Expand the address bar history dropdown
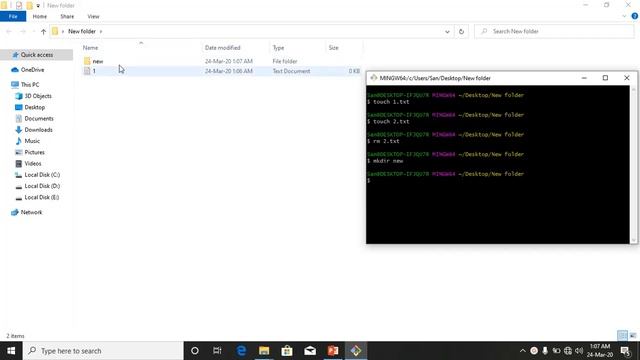 [x=447, y=31]
